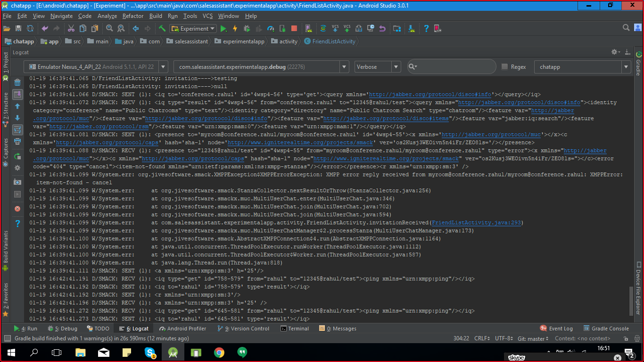Click the Run app green play button
This screenshot has width=644, height=362.
(223, 29)
